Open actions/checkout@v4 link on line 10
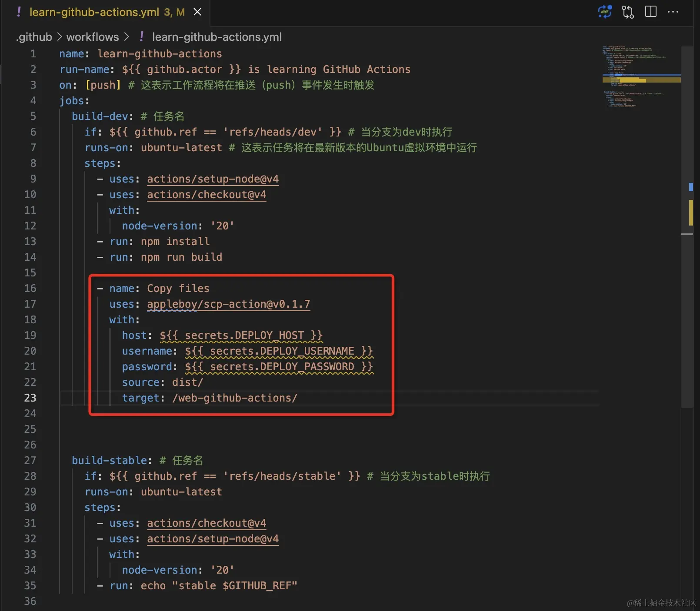Screen dimensions: 700x611 click(207, 195)
